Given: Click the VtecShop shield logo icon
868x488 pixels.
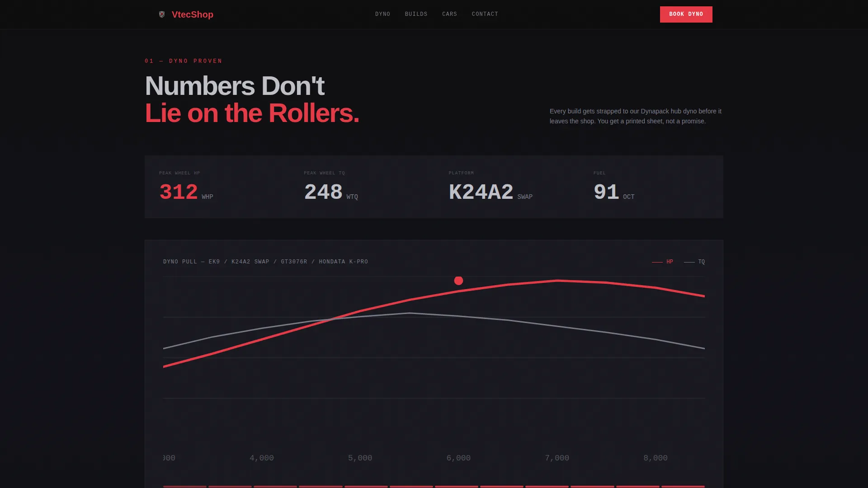Looking at the screenshot, I should 162,14.
